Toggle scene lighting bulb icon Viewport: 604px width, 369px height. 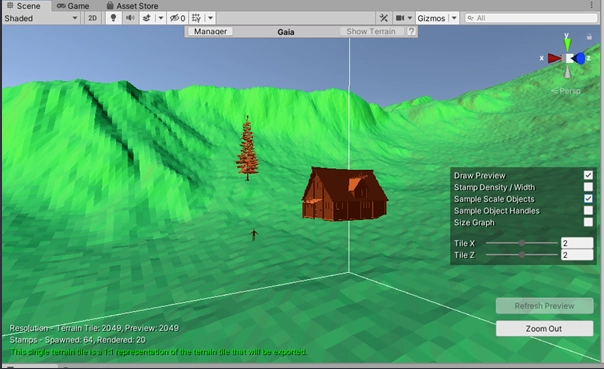113,18
